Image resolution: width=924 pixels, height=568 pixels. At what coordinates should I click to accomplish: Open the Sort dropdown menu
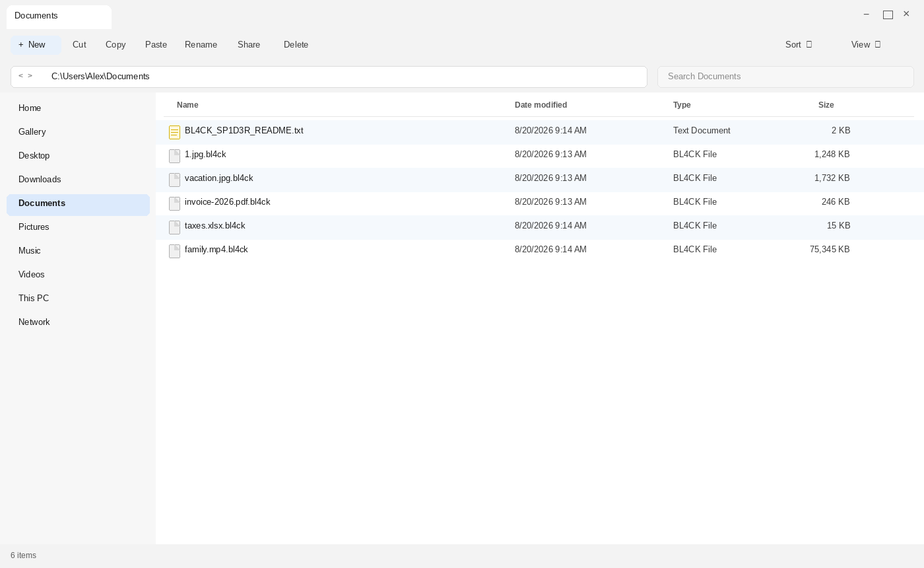pyautogui.click(x=799, y=44)
